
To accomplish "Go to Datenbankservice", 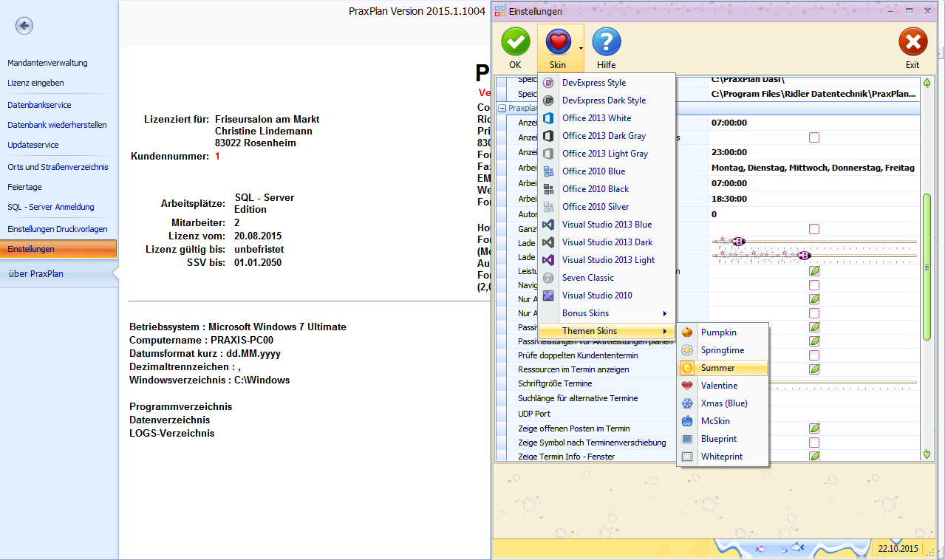I will 39,105.
